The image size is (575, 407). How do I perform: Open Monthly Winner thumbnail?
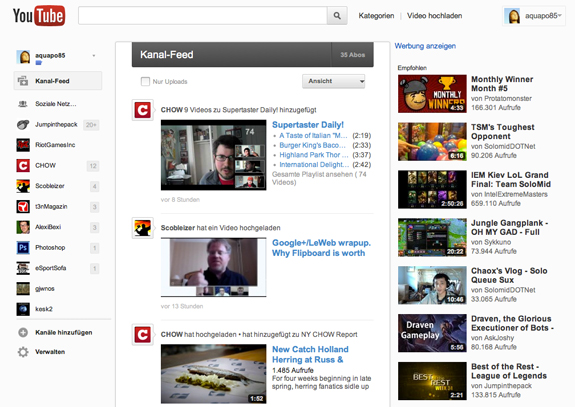pos(432,94)
